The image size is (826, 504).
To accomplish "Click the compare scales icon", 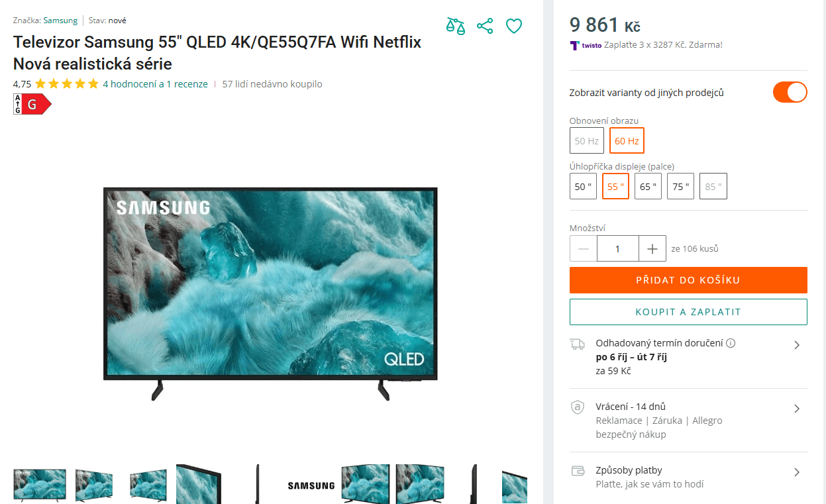I will coord(456,26).
